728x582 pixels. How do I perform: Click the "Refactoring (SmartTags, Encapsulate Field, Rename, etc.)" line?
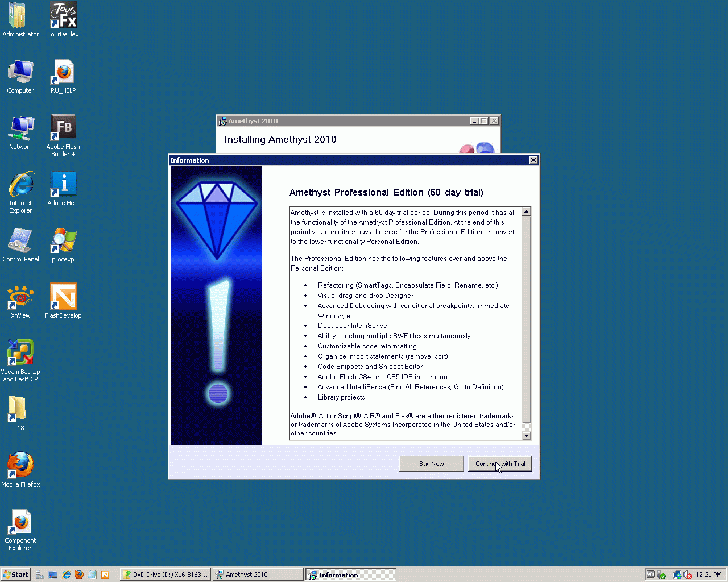tap(408, 285)
